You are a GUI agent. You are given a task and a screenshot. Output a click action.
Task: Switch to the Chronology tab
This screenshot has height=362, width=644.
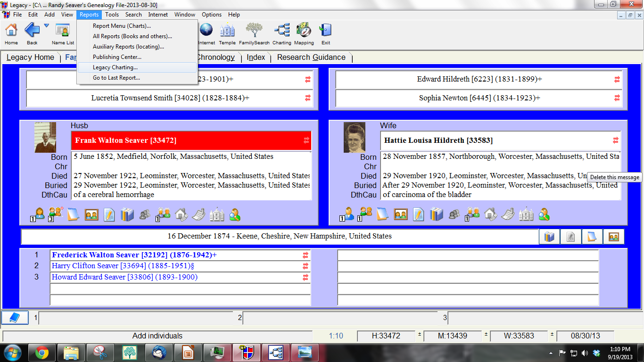pyautogui.click(x=215, y=58)
